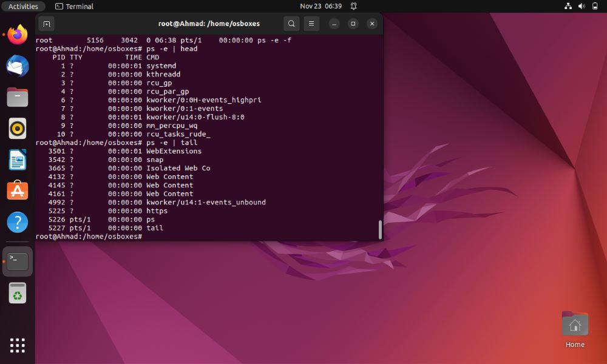Click the 'tail' process on pts/1

coord(155,228)
